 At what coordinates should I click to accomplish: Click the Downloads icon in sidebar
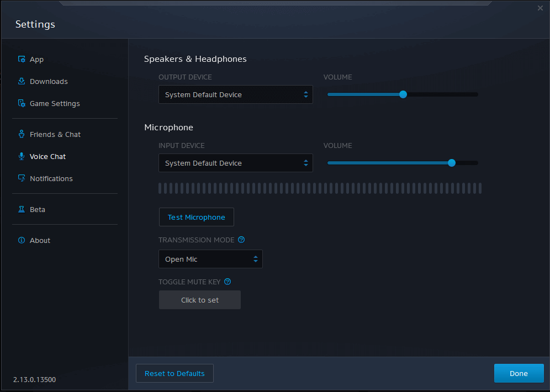(x=22, y=82)
